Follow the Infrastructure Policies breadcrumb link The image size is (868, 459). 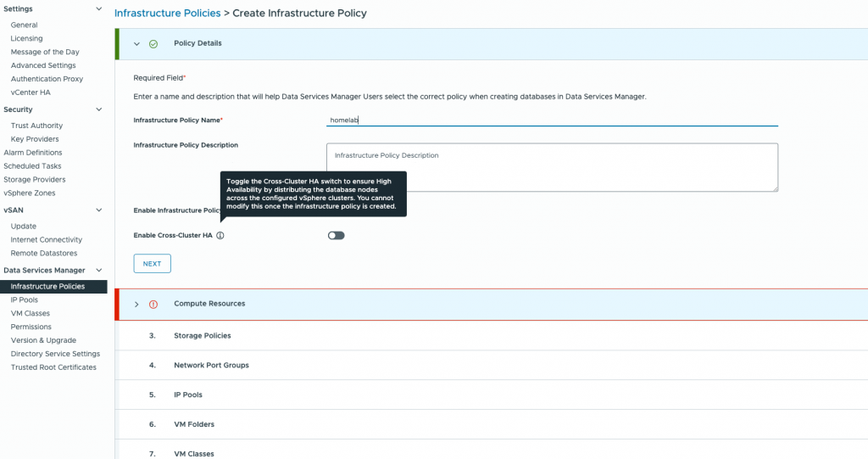coord(167,13)
